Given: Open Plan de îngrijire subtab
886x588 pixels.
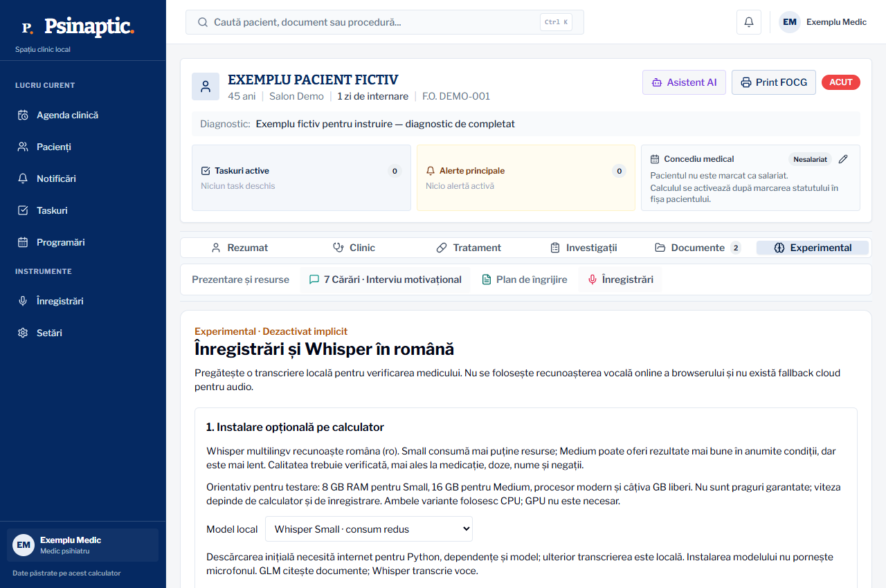Looking at the screenshot, I should pos(524,279).
